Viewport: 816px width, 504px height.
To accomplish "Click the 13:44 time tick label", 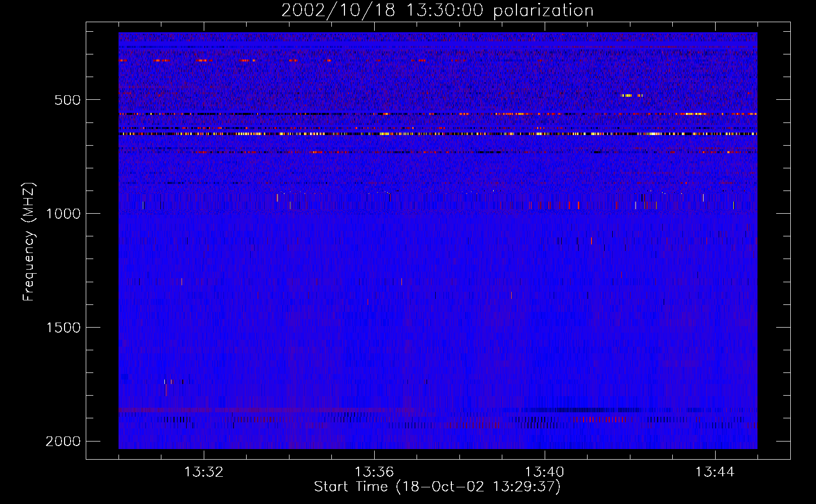I will pyautogui.click(x=715, y=472).
